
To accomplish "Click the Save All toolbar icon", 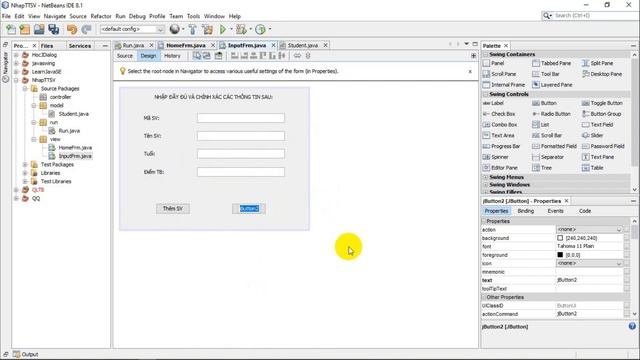I will pos(53,29).
